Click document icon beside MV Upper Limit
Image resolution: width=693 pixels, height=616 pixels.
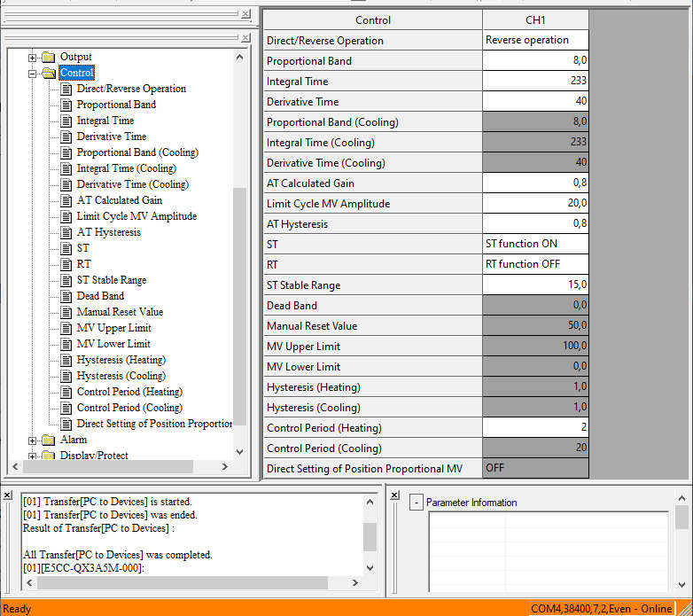(66, 328)
